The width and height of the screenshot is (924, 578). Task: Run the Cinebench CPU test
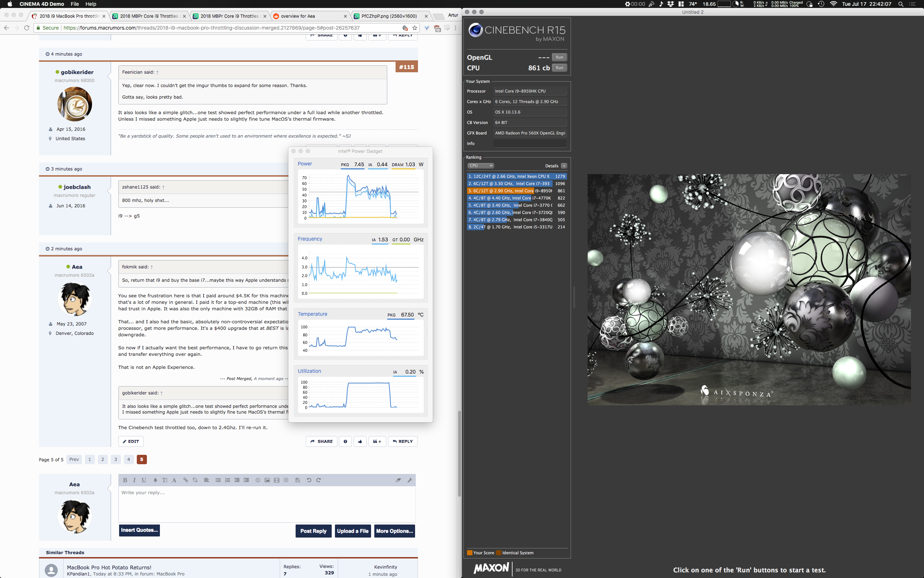(x=559, y=68)
